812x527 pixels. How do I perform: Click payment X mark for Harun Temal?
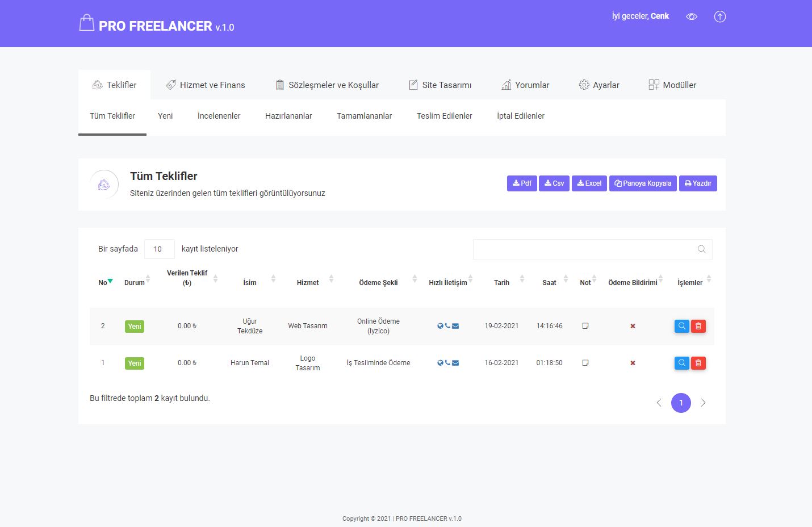[x=633, y=363]
